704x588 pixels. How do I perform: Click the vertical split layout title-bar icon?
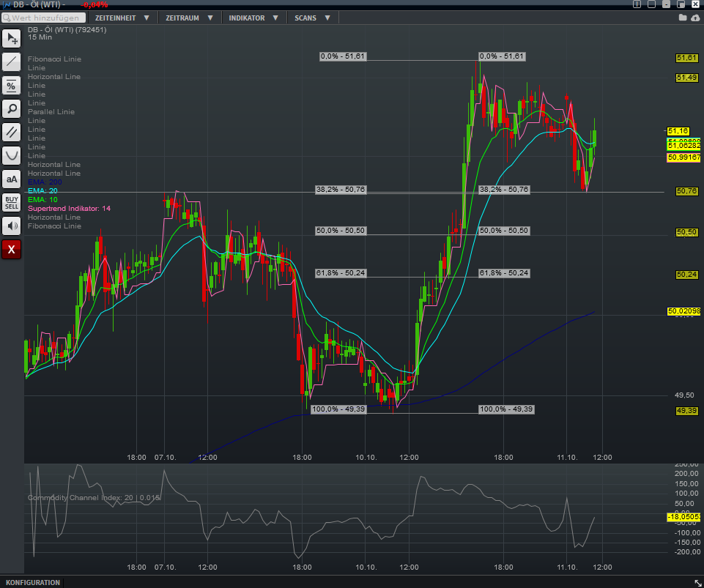pyautogui.click(x=637, y=4)
